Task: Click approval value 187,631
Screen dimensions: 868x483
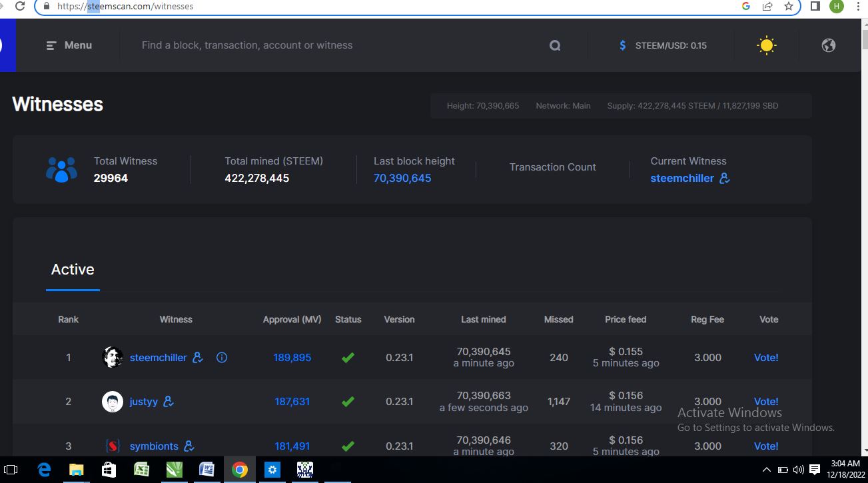Action: click(292, 402)
